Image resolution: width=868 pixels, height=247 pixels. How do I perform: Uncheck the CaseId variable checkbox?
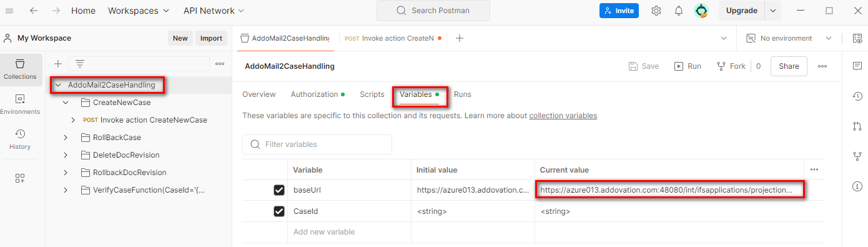pos(279,211)
